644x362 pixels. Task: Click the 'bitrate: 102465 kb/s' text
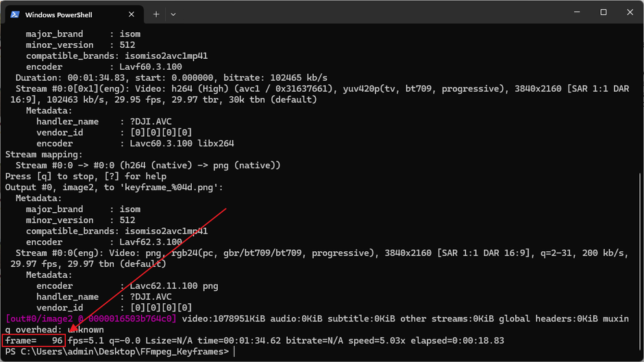275,77
